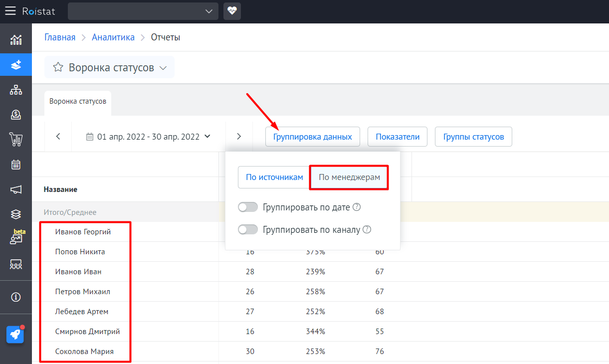This screenshot has height=364, width=609.
Task: Select the Воронка статусов tab
Action: coord(78,101)
